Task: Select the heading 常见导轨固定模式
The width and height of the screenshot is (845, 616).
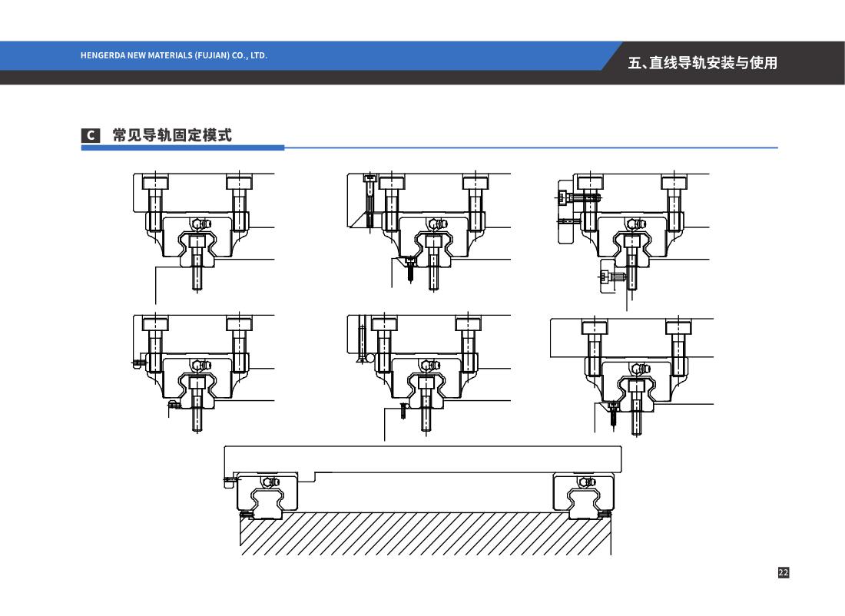Action: [x=172, y=136]
